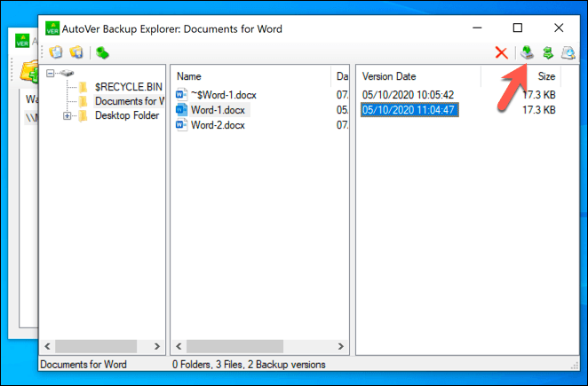Close the Backup Explorer window
588x386 pixels.
tap(559, 28)
